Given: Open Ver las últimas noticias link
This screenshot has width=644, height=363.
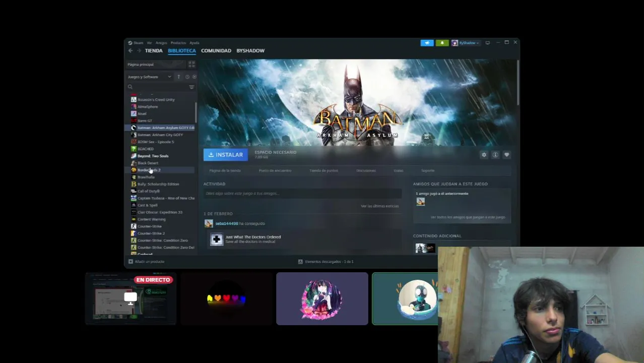Looking at the screenshot, I should [x=379, y=206].
